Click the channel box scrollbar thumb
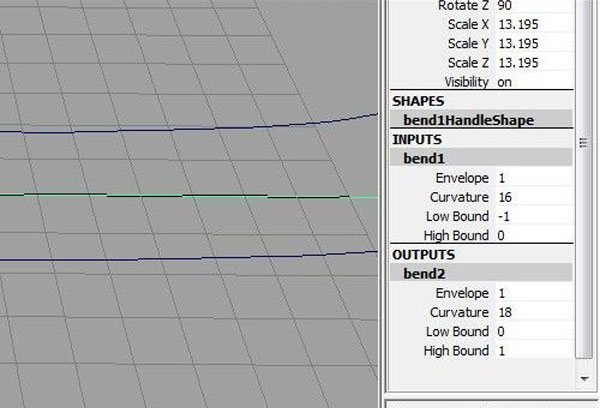Screen dimensions: 600x408 point(584,179)
